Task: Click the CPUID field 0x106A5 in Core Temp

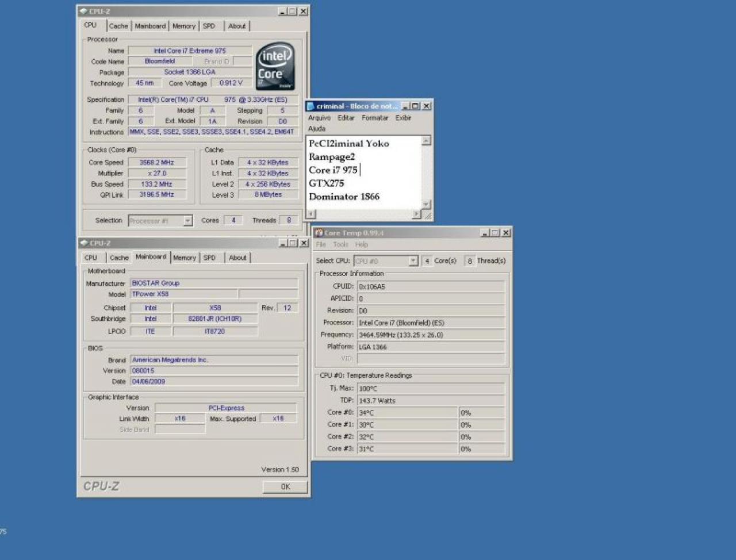Action: click(431, 286)
